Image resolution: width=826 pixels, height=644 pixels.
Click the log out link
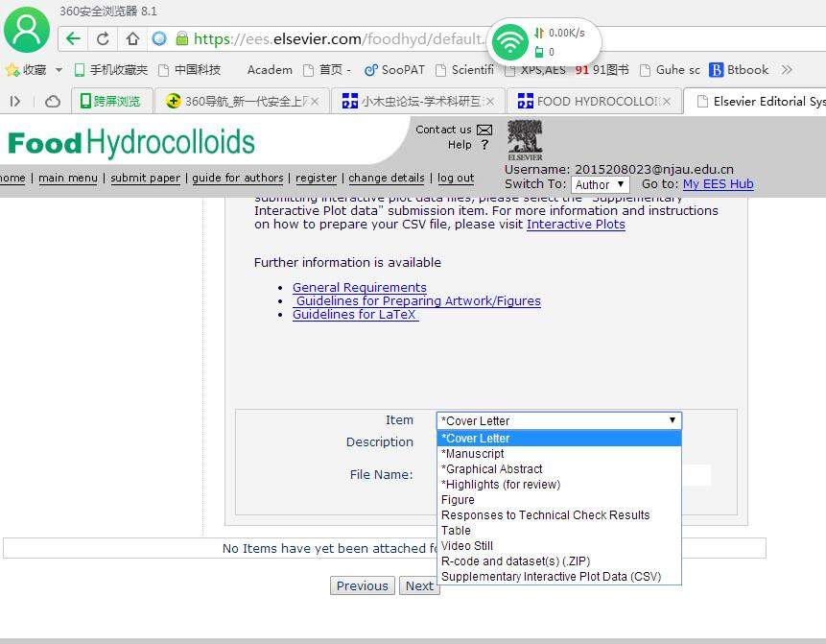pyautogui.click(x=456, y=179)
